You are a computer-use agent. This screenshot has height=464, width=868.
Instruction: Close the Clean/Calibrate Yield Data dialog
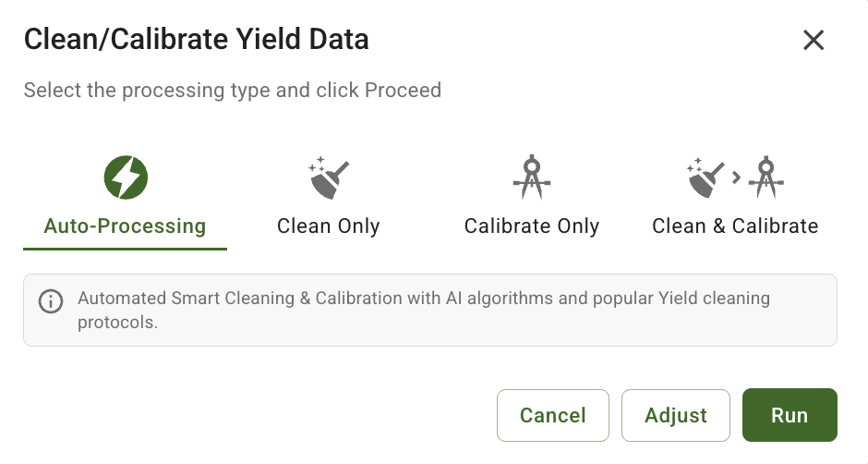(813, 40)
